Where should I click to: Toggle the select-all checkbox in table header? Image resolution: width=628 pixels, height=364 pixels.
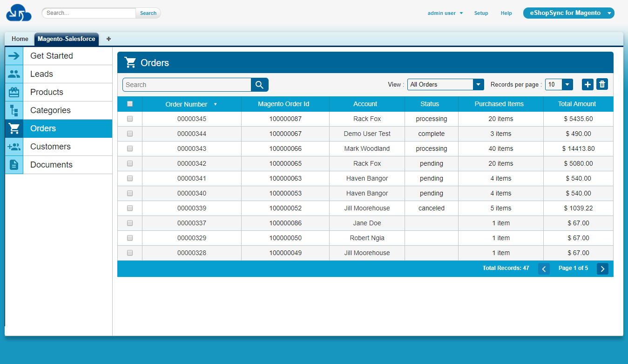(x=130, y=104)
